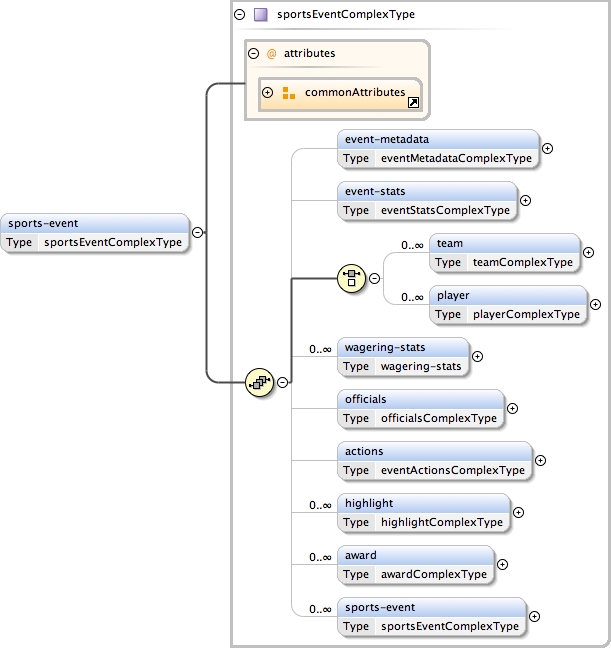Select the award element box
This screenshot has height=648, width=611.
pos(415,564)
